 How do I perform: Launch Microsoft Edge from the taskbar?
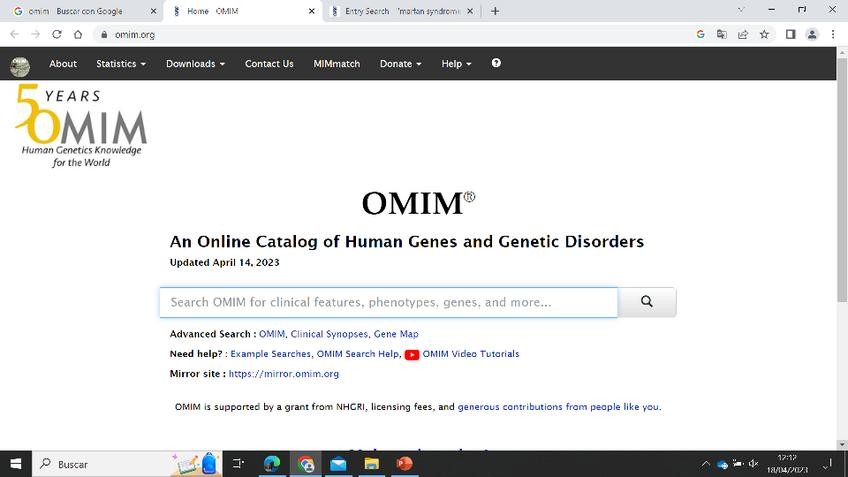point(271,464)
